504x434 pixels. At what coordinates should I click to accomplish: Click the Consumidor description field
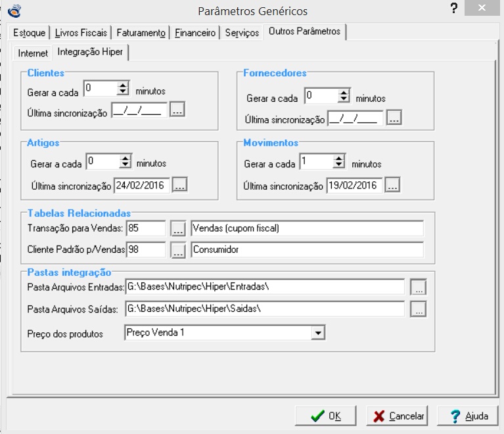tap(307, 250)
